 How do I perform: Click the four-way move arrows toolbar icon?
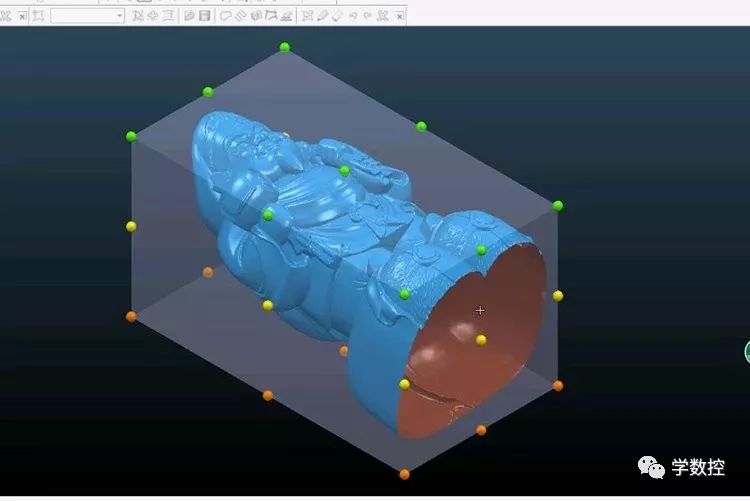[x=152, y=16]
